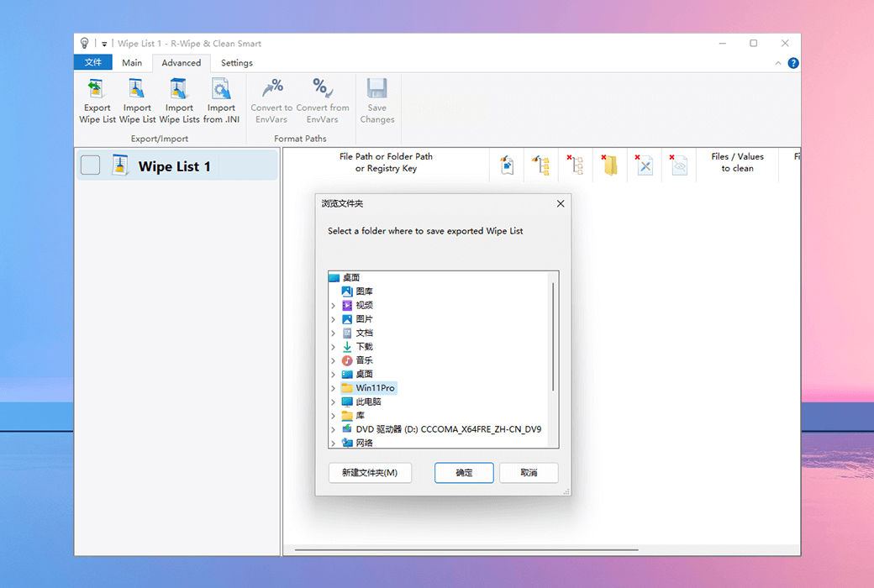Expand the 下载 folder node

(334, 347)
